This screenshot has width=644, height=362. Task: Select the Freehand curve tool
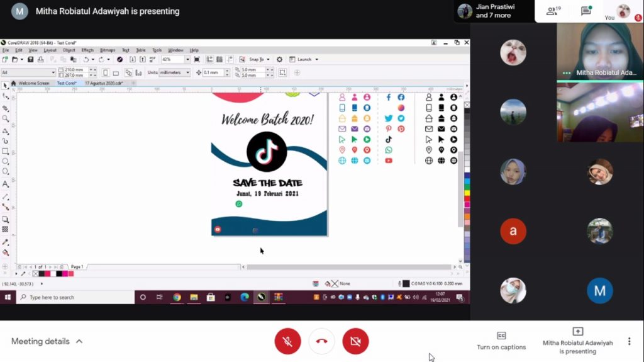click(5, 131)
